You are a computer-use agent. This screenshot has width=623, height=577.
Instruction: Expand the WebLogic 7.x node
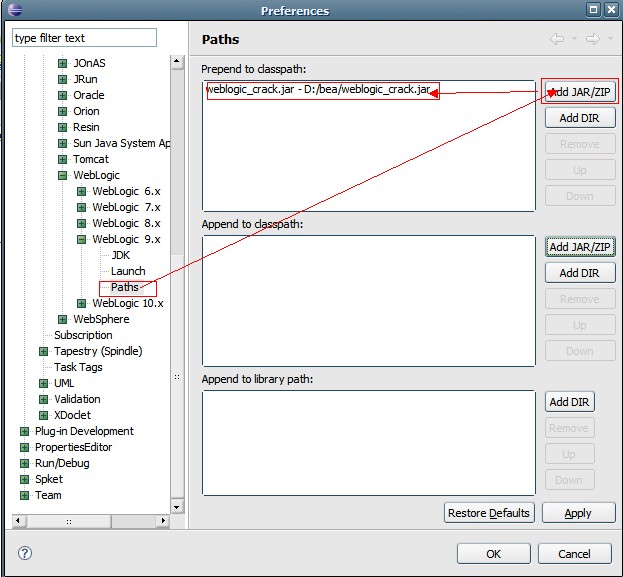coord(81,207)
